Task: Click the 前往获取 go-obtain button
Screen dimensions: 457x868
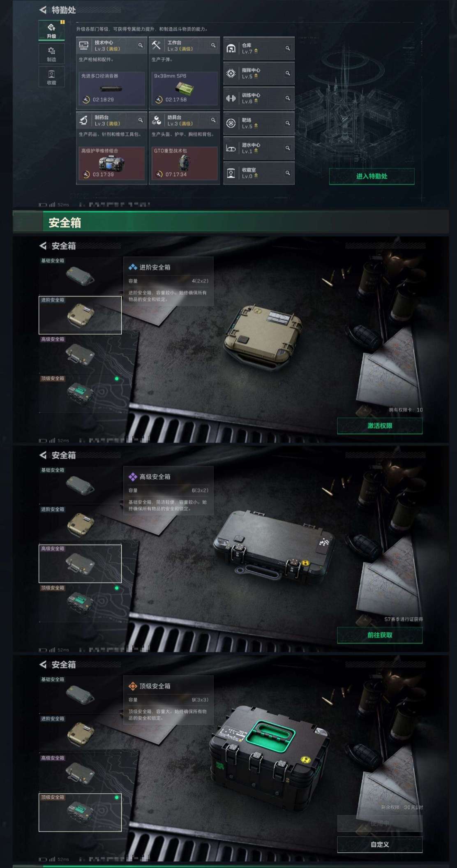Action: [x=380, y=635]
